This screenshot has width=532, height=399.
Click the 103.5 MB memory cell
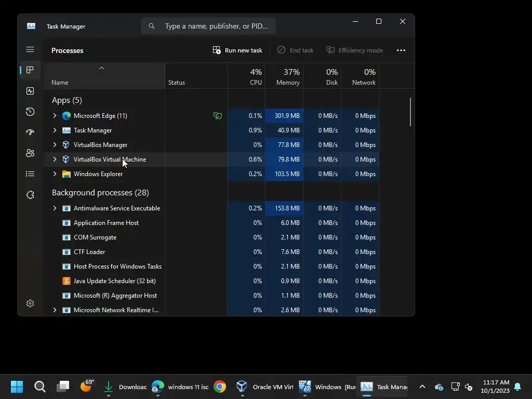[284, 174]
